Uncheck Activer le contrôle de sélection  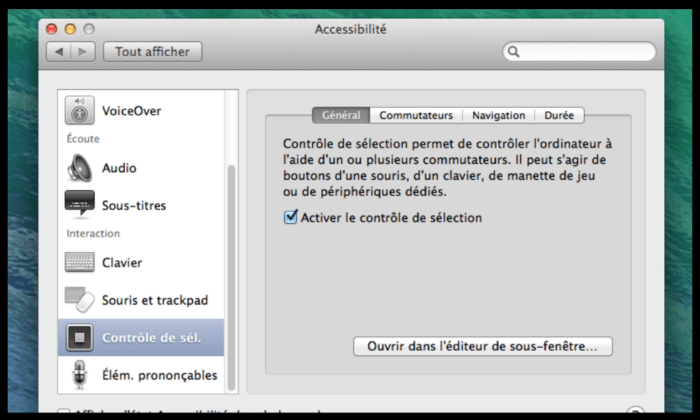[291, 217]
